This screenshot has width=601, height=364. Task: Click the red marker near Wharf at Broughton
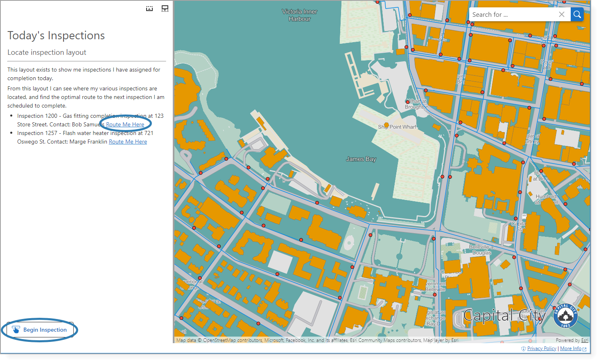pos(408,102)
